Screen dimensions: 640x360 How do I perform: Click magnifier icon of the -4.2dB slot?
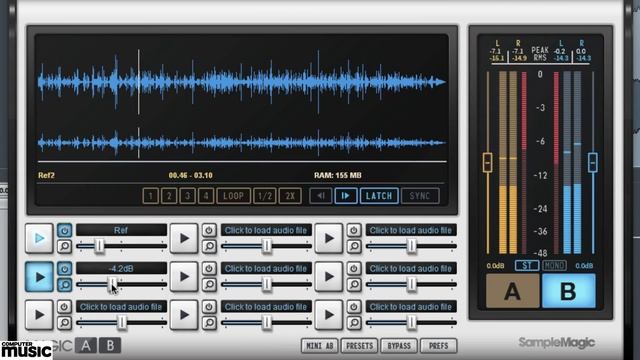[x=64, y=284]
